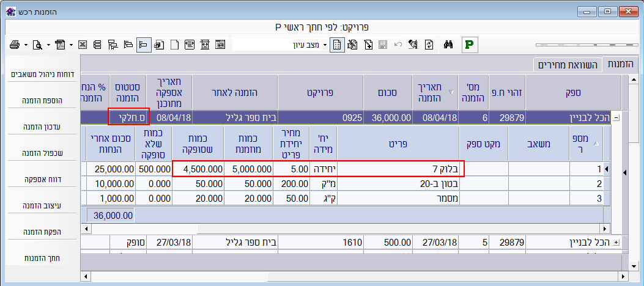Expand the order number 5 row
The width and height of the screenshot is (644, 286).
point(616,243)
